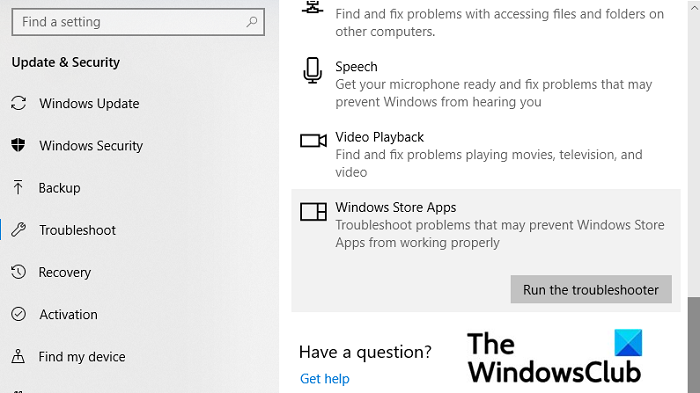Image resolution: width=700 pixels, height=393 pixels.
Task: Click the Windows Security shield icon
Action: click(x=18, y=145)
